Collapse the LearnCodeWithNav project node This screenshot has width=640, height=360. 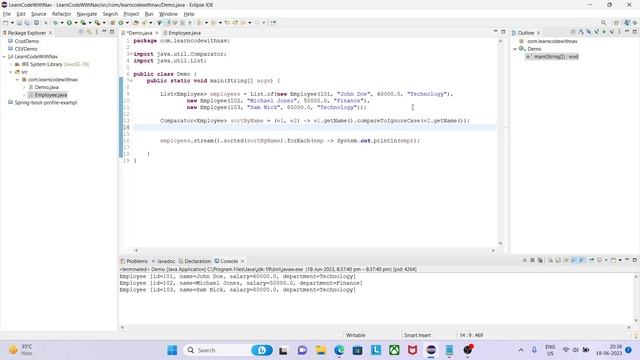[4, 57]
